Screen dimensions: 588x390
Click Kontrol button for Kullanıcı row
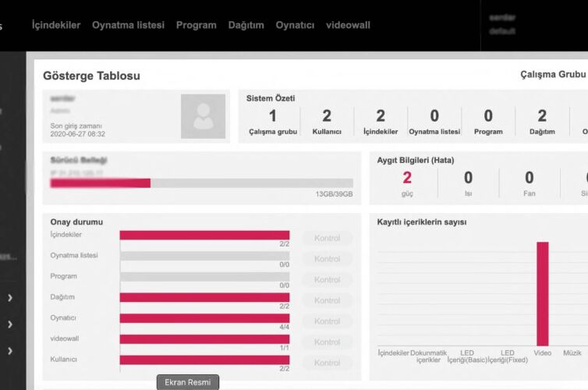pos(328,363)
